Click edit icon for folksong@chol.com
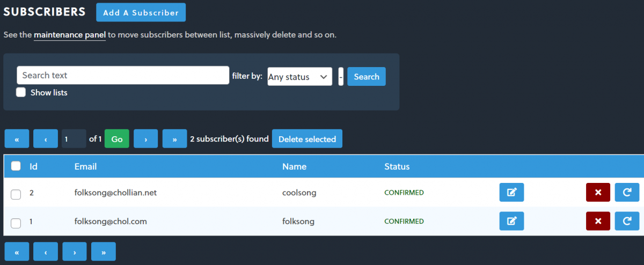 click(511, 221)
